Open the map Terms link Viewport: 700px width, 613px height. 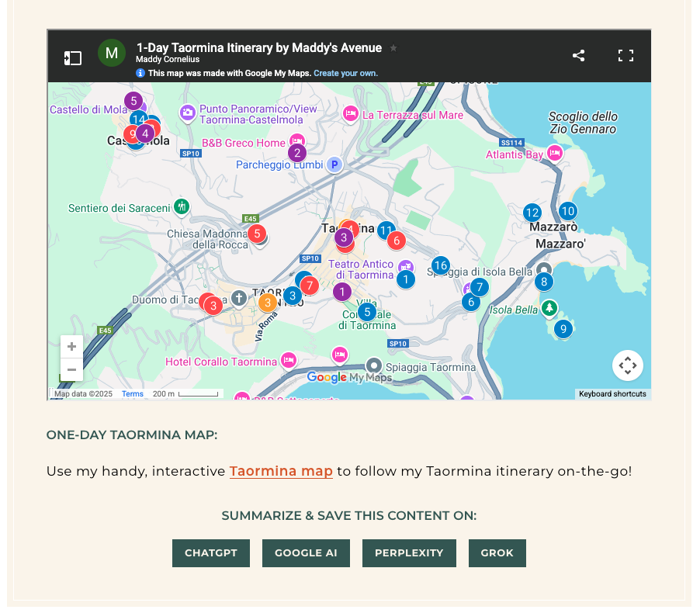point(133,394)
